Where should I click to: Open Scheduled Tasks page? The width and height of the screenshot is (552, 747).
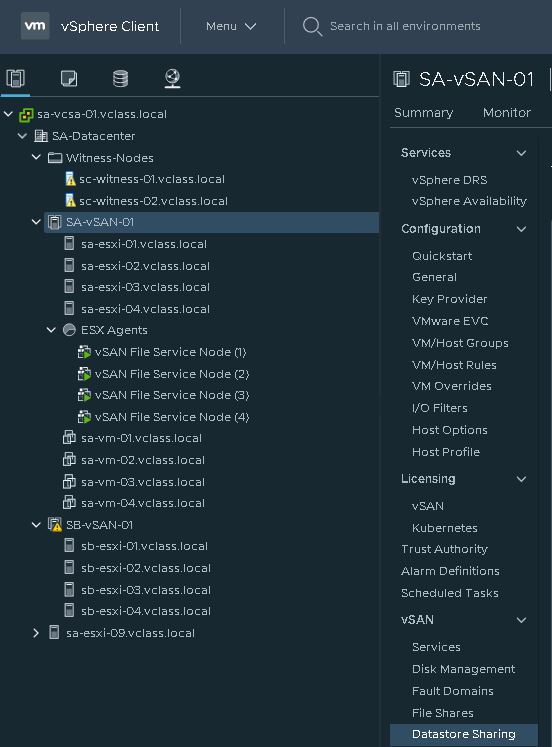tap(450, 593)
